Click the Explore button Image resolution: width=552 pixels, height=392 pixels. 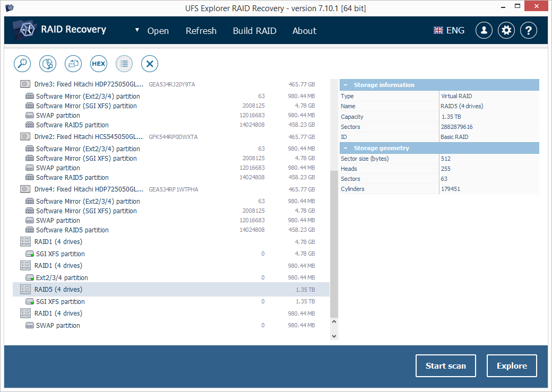click(512, 365)
